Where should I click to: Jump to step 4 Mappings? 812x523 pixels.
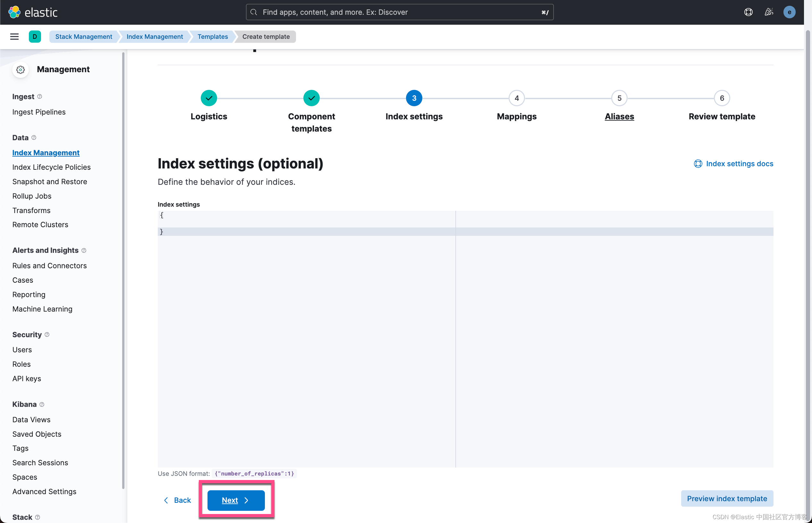tap(516, 98)
